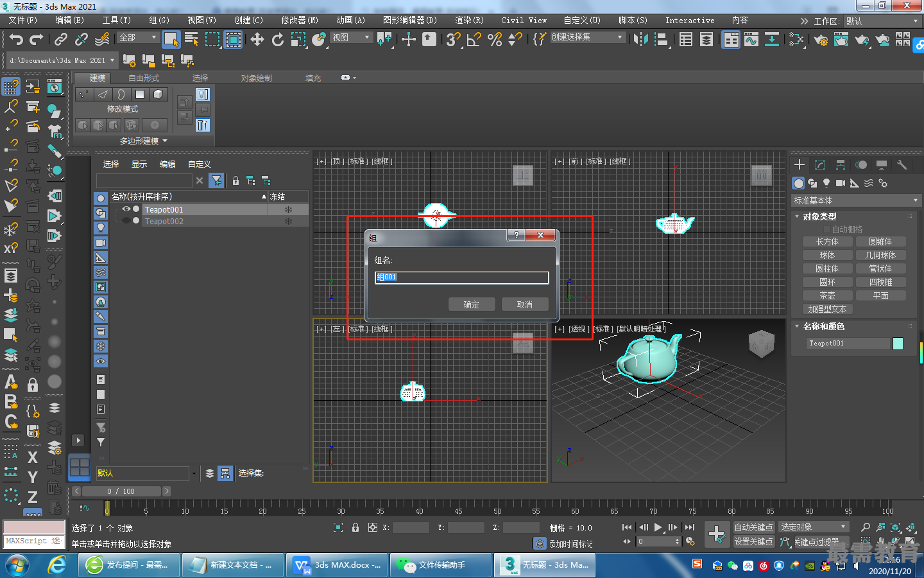
Task: Toggle the Percent Snap icon
Action: tap(495, 40)
